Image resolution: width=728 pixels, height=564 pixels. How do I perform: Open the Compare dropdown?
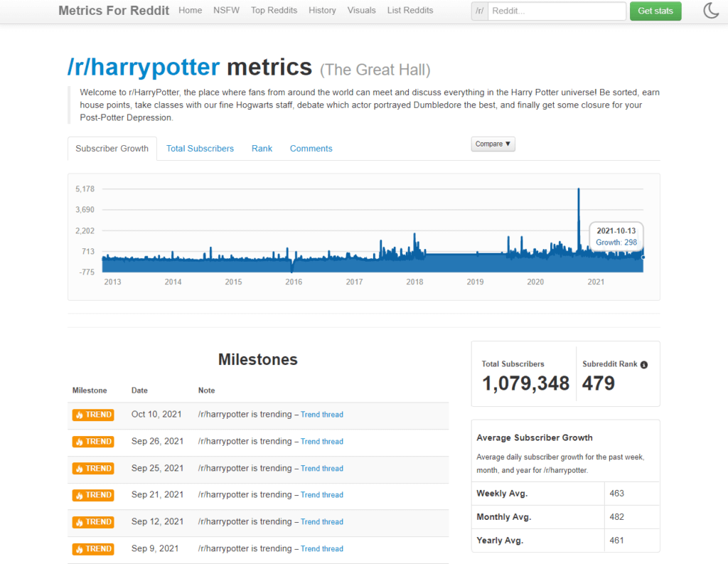[493, 144]
